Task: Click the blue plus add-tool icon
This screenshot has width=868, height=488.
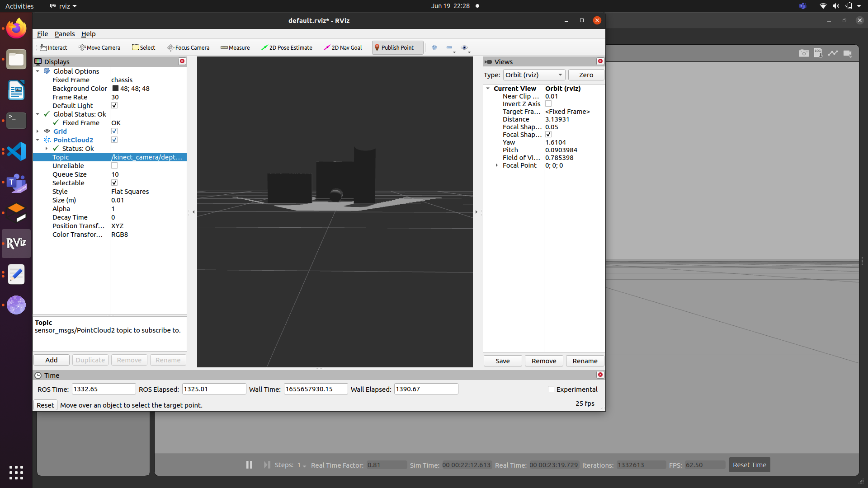Action: (434, 47)
